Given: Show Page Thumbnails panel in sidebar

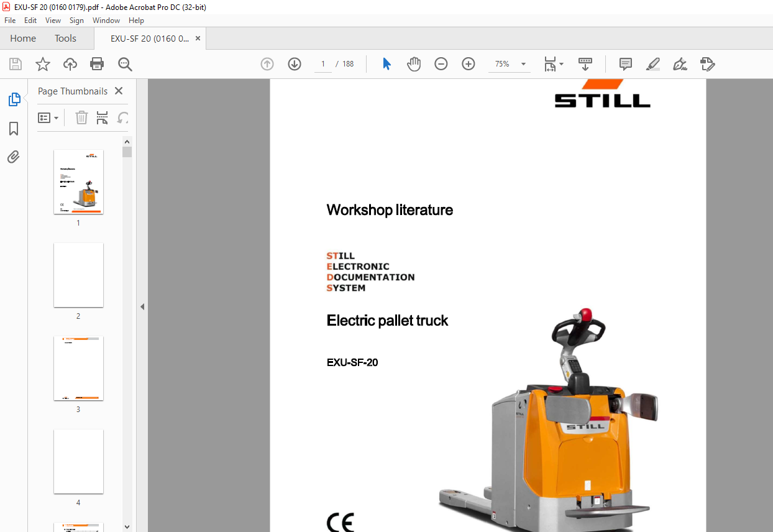Looking at the screenshot, I should coord(14,99).
